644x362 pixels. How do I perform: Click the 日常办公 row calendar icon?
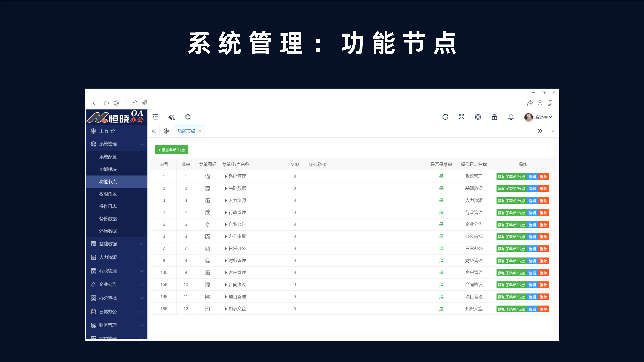[x=207, y=249]
